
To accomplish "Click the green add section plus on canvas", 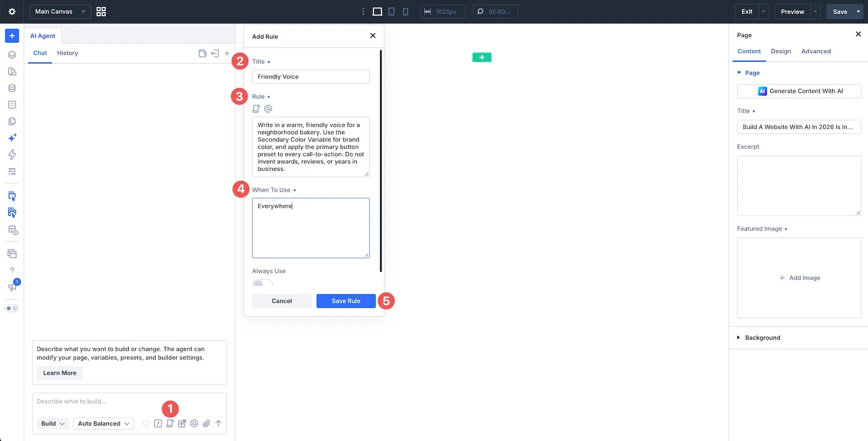I will [482, 57].
